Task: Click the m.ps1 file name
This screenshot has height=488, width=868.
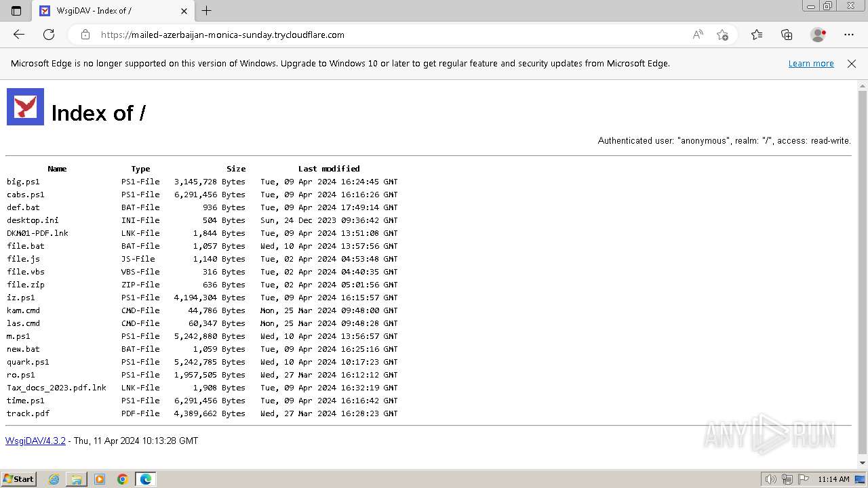Action: [18, 336]
